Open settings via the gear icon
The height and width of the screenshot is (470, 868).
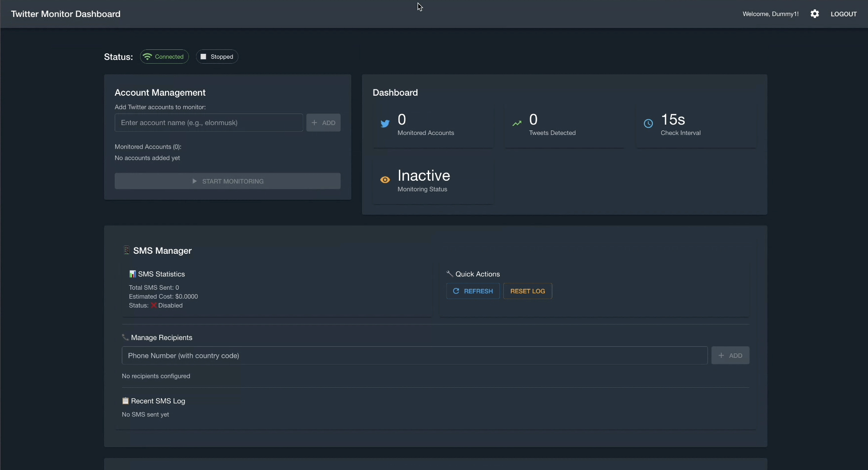click(815, 14)
